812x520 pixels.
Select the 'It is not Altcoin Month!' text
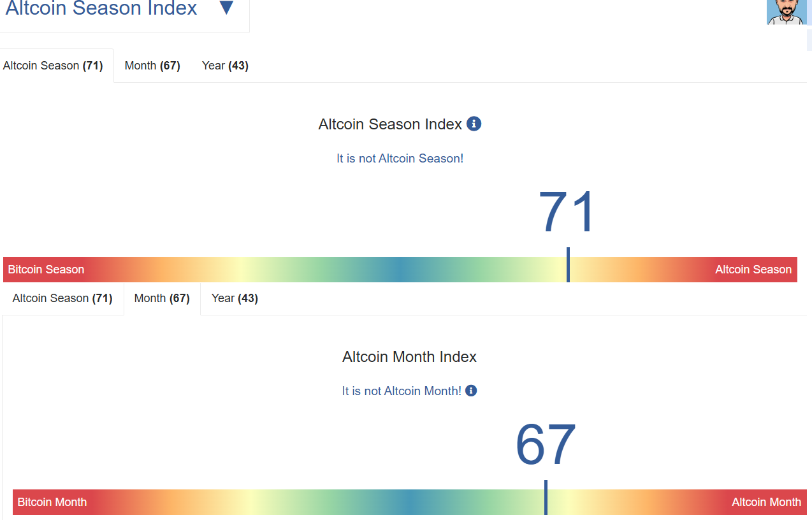click(x=402, y=391)
